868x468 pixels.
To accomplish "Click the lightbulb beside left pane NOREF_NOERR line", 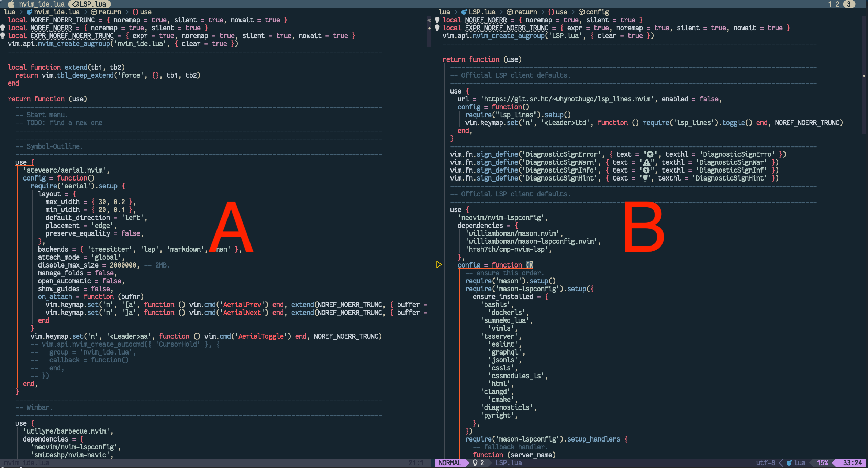I will pos(3,28).
